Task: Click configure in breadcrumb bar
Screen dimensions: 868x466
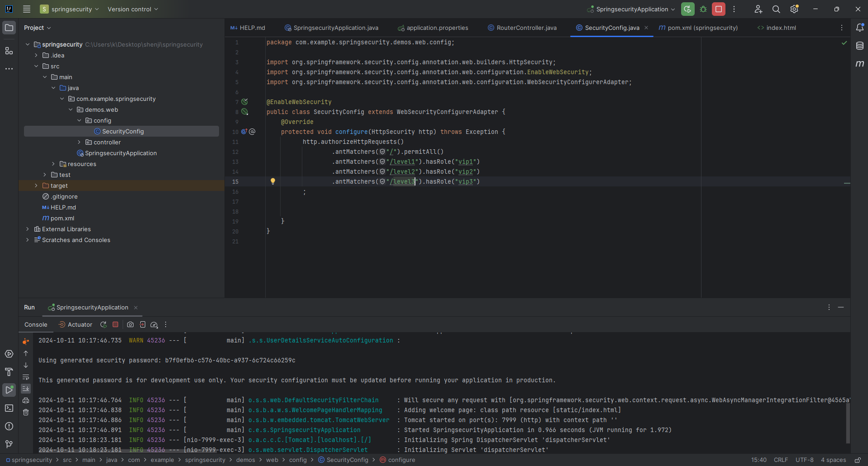Action: [x=397, y=460]
